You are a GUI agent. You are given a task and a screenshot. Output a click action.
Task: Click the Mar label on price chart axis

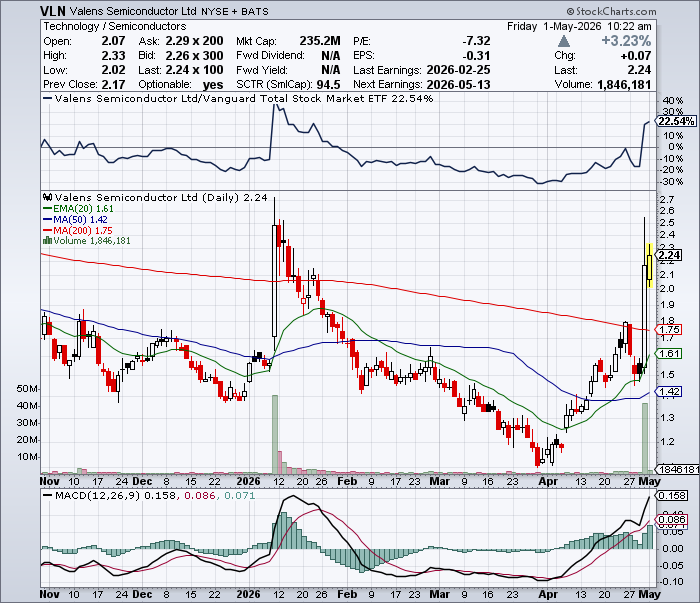point(439,482)
